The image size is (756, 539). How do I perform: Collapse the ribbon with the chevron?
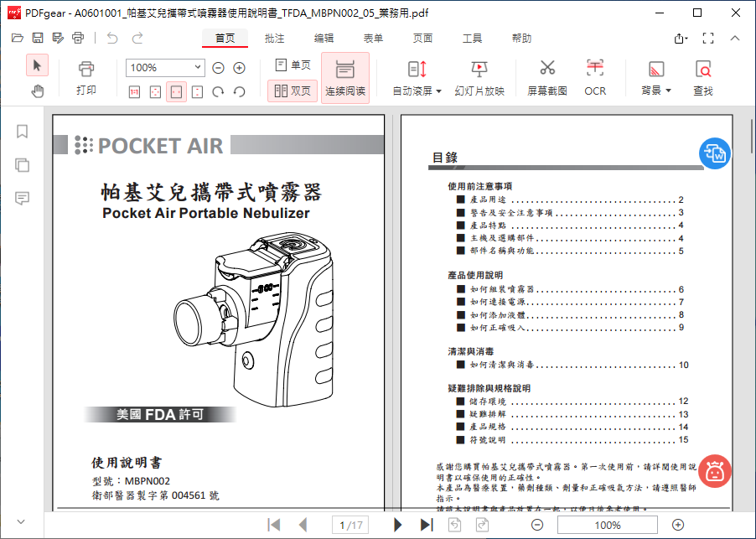tap(735, 38)
